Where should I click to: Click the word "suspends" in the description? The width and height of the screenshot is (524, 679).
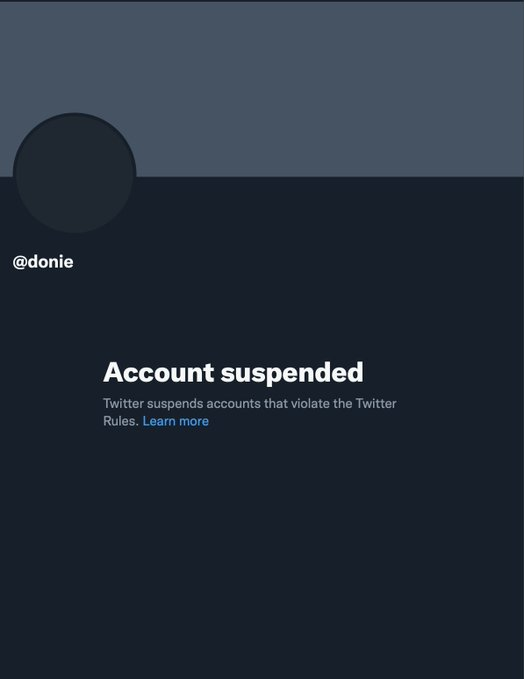pos(175,404)
